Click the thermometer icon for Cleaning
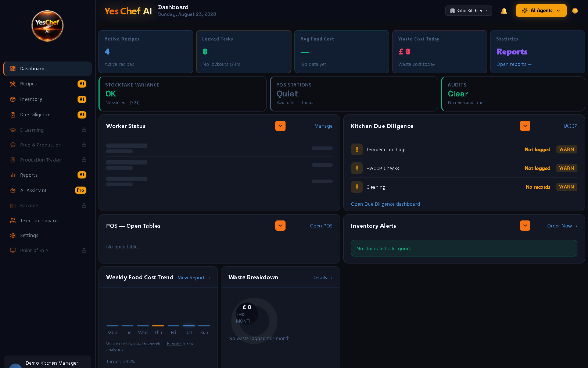 (357, 187)
